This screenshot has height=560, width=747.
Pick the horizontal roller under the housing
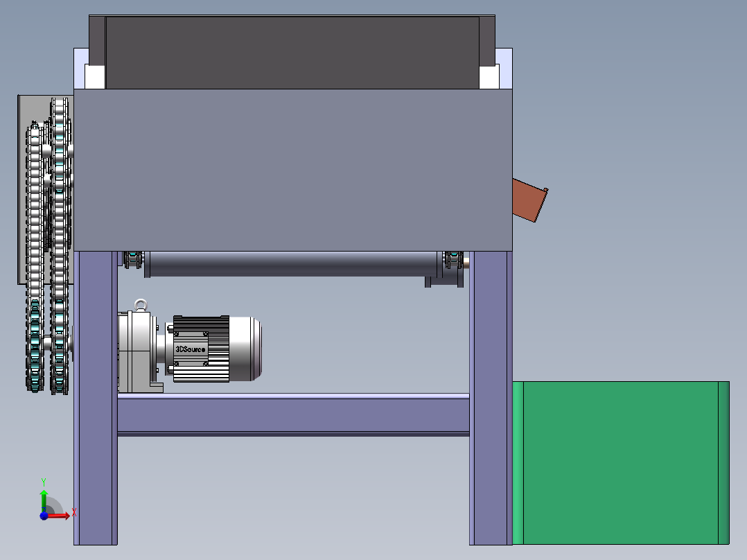coord(293,264)
